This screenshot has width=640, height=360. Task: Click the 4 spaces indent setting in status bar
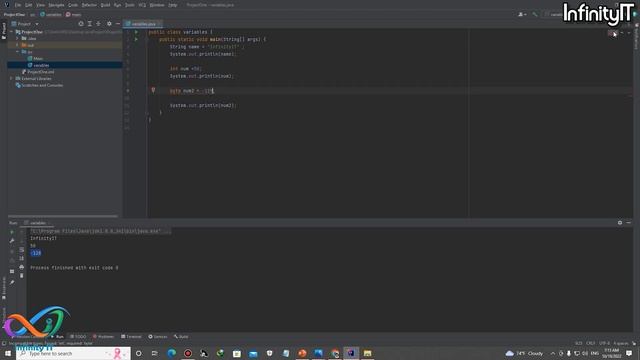click(621, 343)
